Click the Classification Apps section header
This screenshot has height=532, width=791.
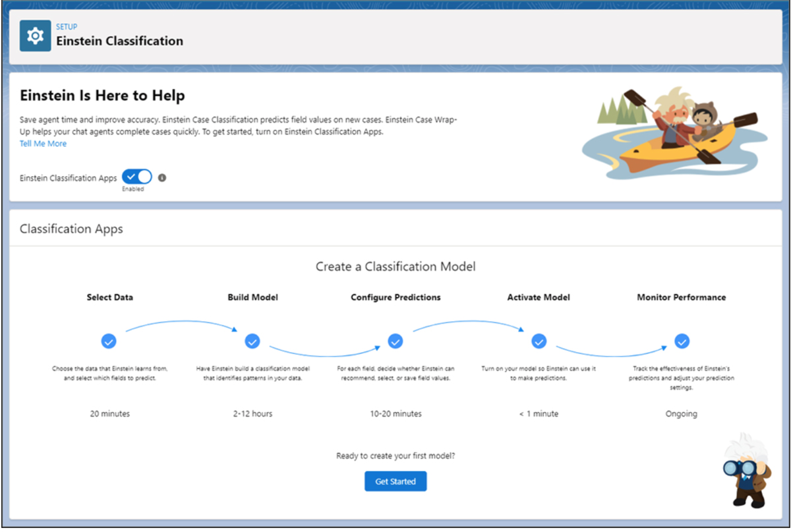(71, 229)
